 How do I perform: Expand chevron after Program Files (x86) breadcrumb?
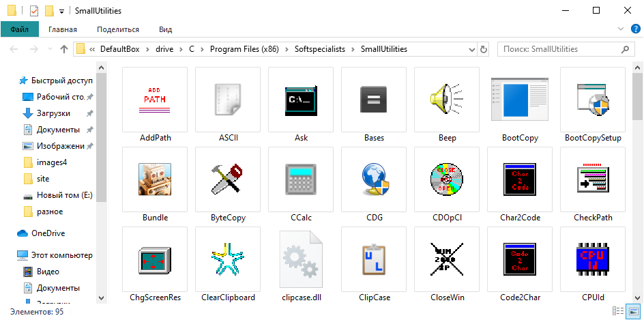click(287, 49)
